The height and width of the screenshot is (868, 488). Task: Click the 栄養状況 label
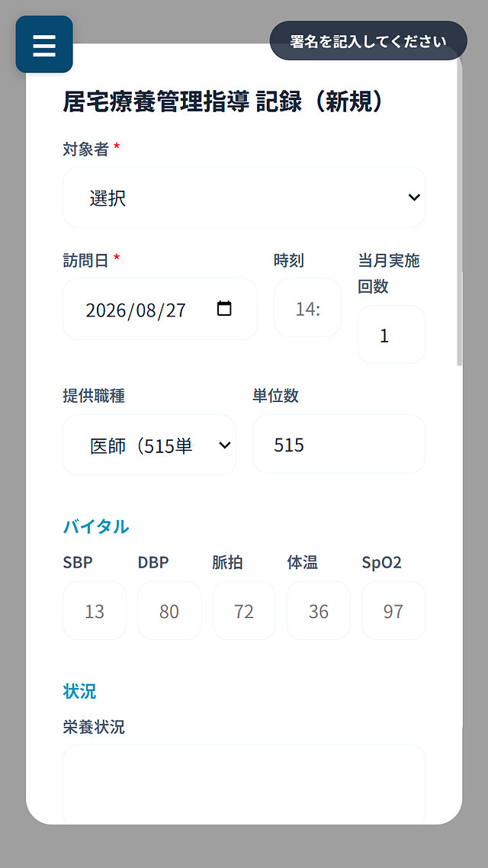94,727
